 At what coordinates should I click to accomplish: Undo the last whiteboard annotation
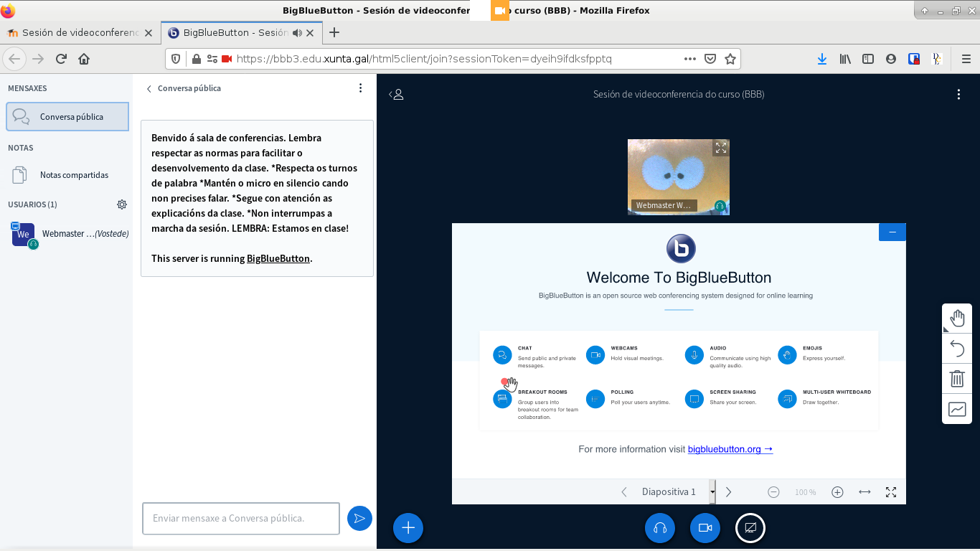(x=957, y=349)
